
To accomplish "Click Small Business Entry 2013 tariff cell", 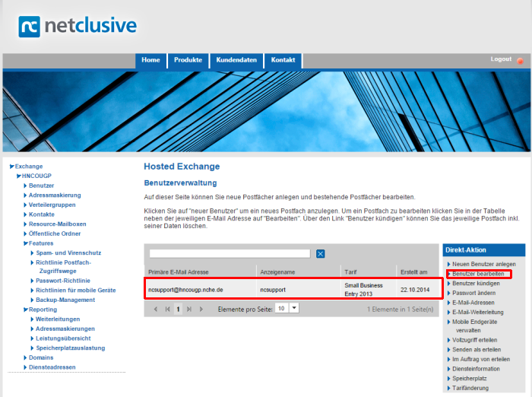I will pos(363,290).
